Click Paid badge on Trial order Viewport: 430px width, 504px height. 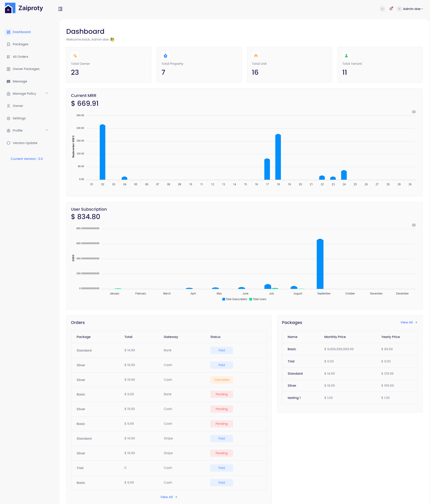tap(222, 468)
